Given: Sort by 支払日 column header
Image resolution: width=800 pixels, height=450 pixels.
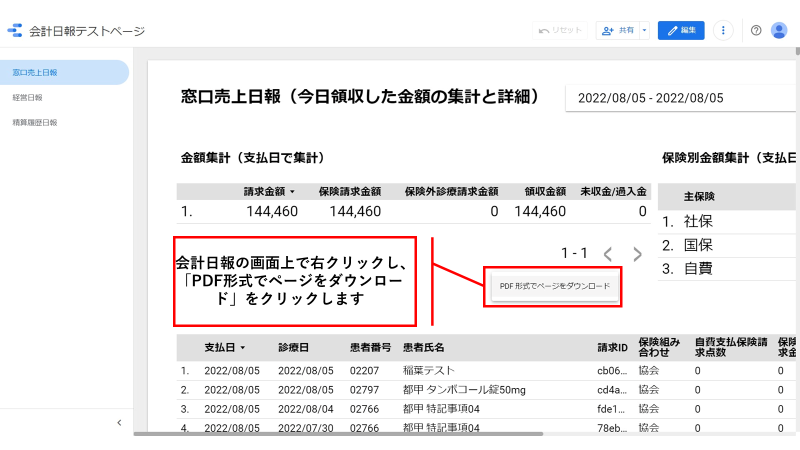Looking at the screenshot, I should pyautogui.click(x=224, y=347).
